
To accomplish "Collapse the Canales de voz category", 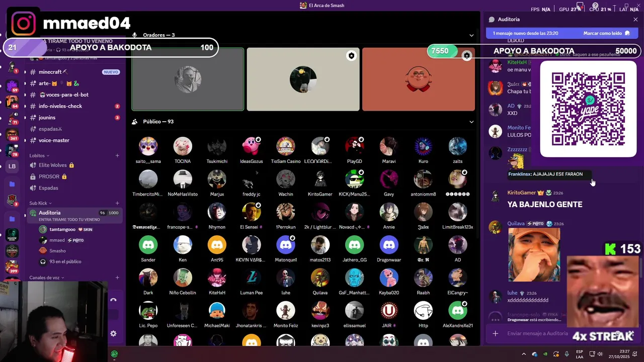I will click(47, 278).
